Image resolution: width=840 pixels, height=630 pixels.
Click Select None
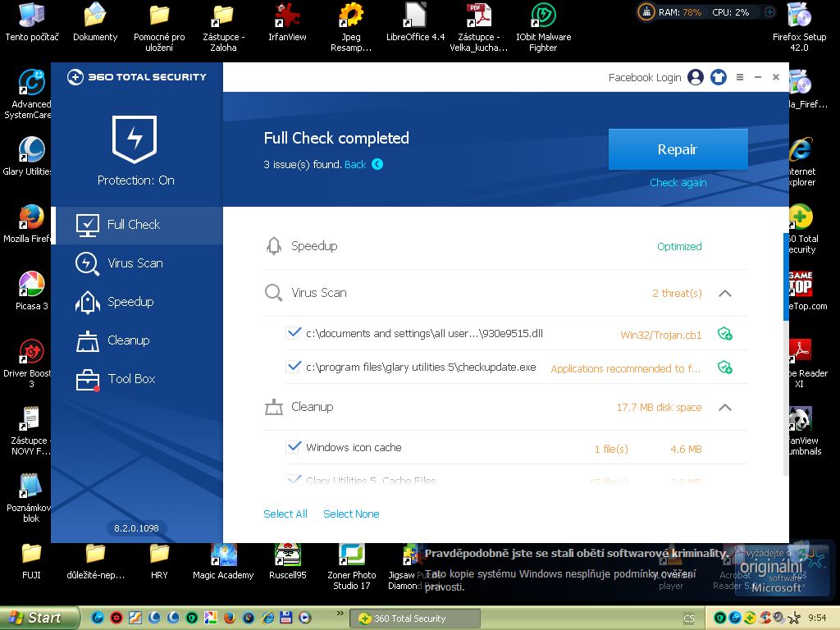coord(351,514)
